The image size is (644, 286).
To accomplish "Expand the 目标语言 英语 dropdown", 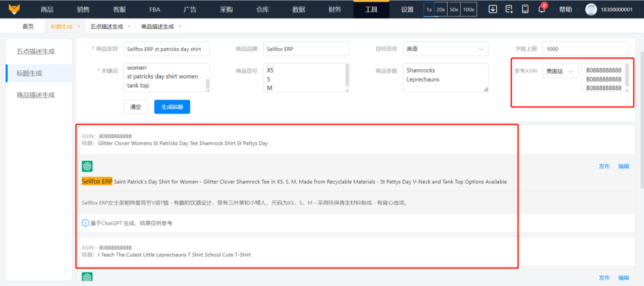I will [445, 49].
